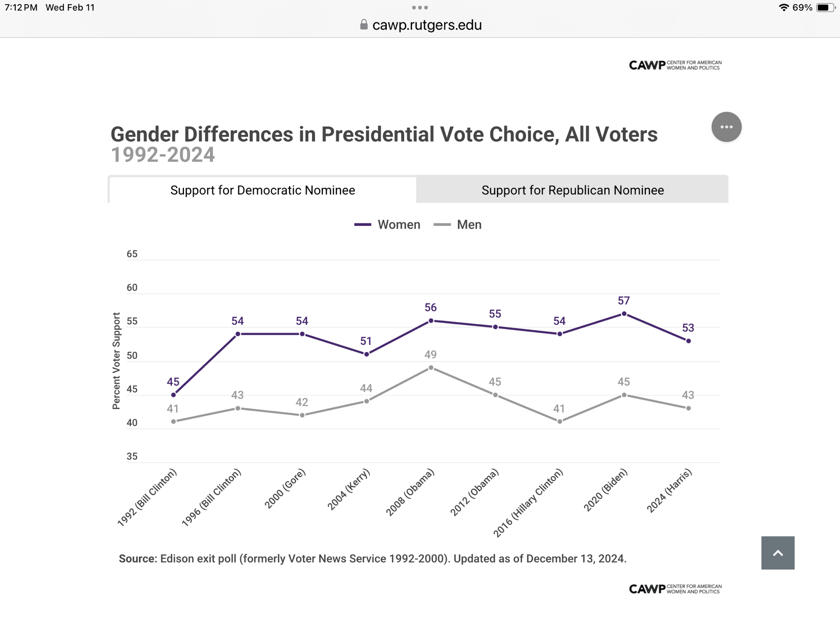The image size is (840, 630).
Task: Tap the lock icon in address bar
Action: point(364,25)
